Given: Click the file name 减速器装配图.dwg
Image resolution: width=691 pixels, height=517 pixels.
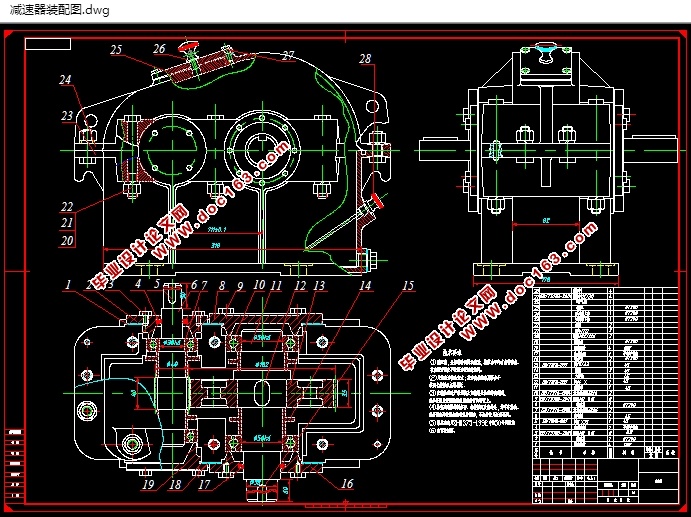Looking at the screenshot, I should pos(59,10).
